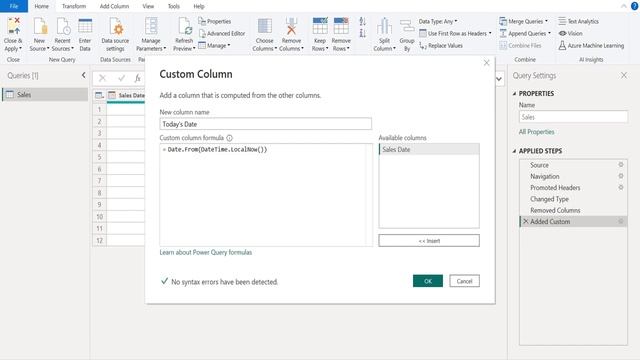
Task: Switch to the View tab
Action: (x=148, y=6)
